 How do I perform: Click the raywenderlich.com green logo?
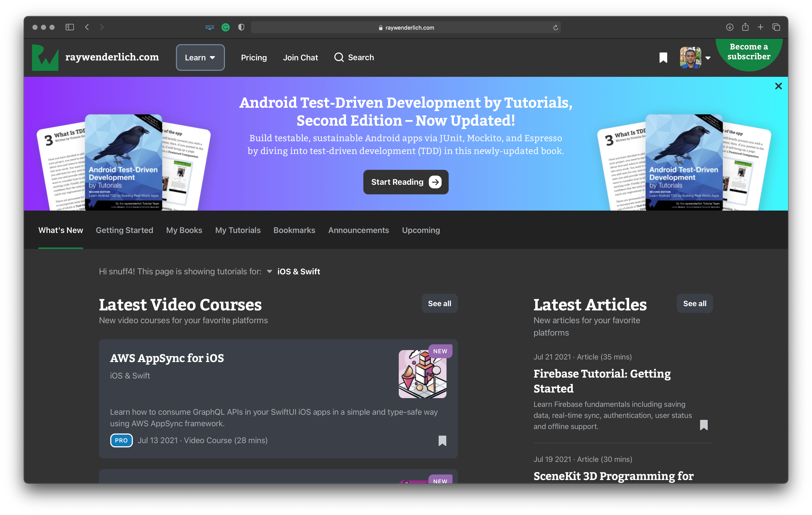point(45,57)
